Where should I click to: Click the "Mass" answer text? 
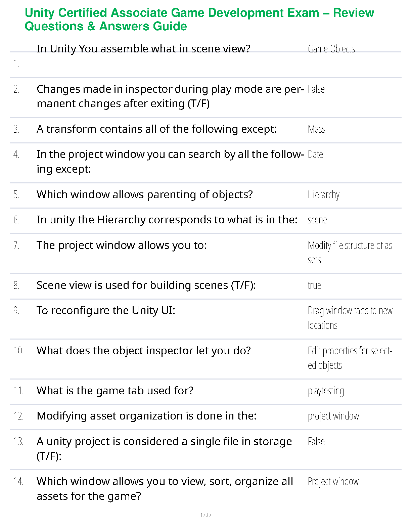(316, 129)
